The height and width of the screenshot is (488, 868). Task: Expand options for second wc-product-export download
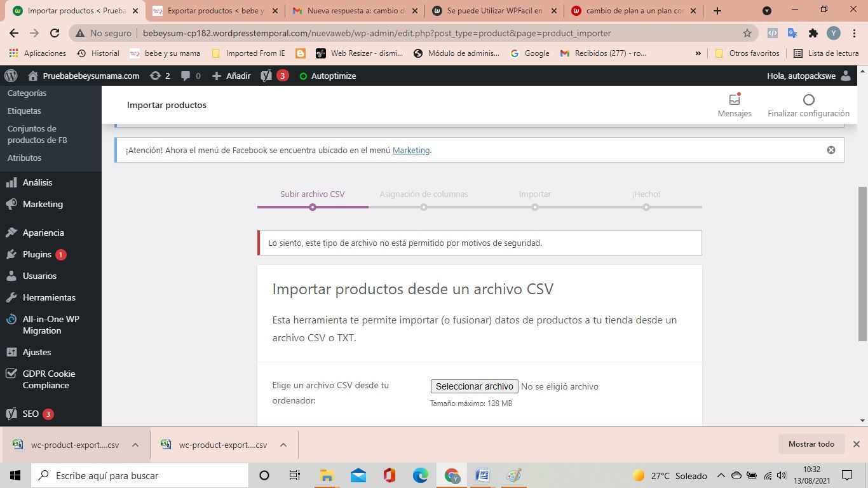(x=283, y=445)
